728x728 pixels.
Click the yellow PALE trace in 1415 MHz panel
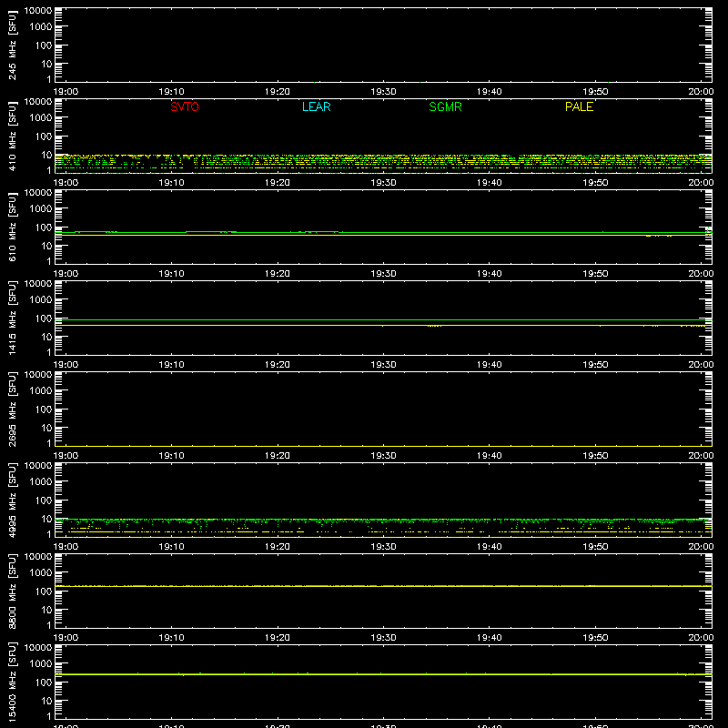pos(383,326)
